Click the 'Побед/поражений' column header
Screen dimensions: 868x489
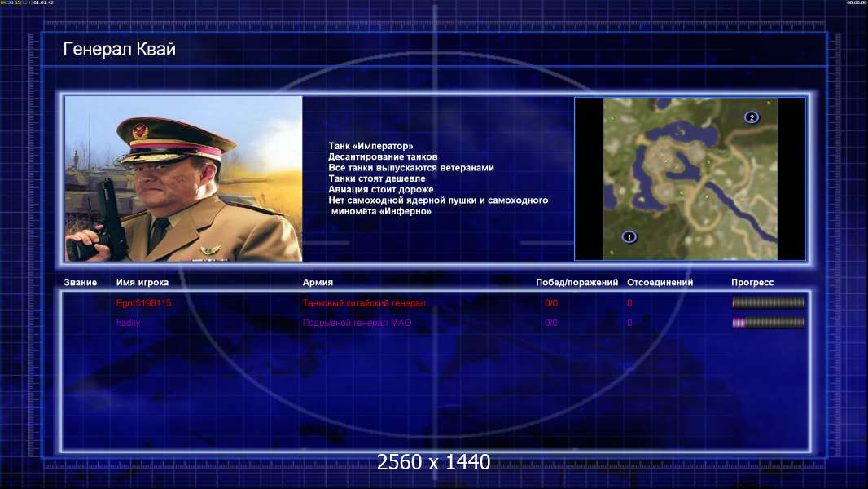[x=576, y=283]
